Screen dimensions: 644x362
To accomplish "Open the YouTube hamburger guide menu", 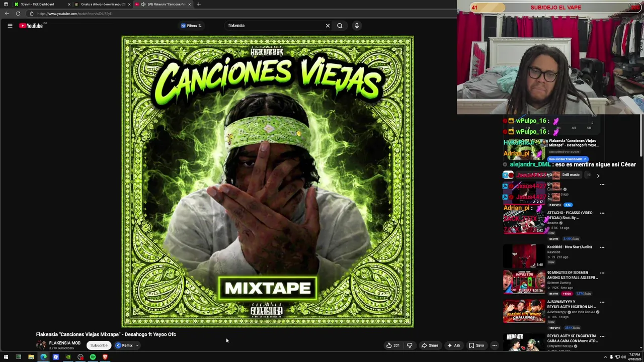I will point(10,26).
